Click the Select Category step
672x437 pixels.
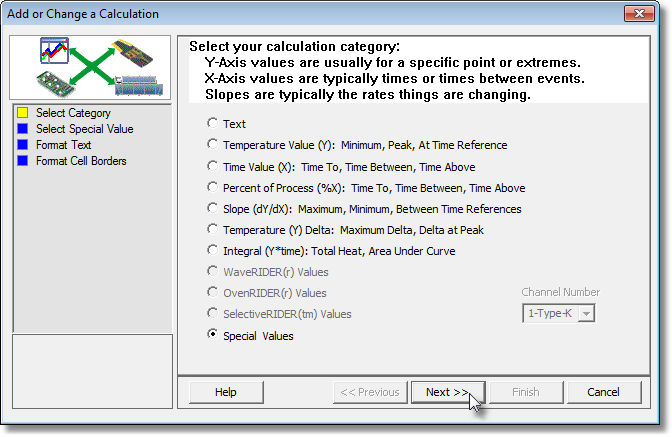[x=73, y=113]
